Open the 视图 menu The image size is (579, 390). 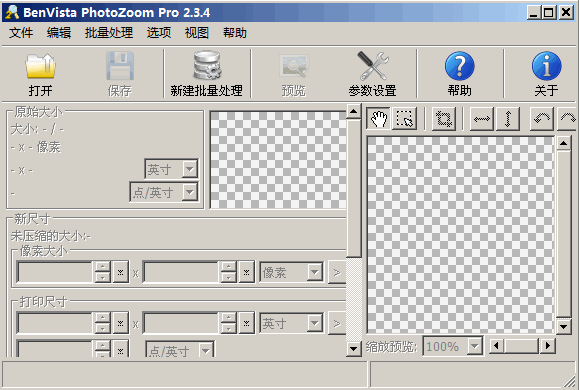[197, 33]
